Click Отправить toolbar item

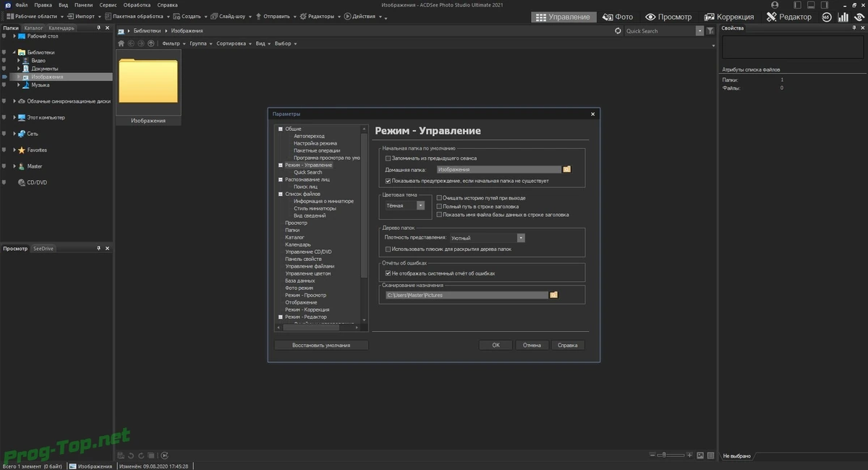pos(274,16)
